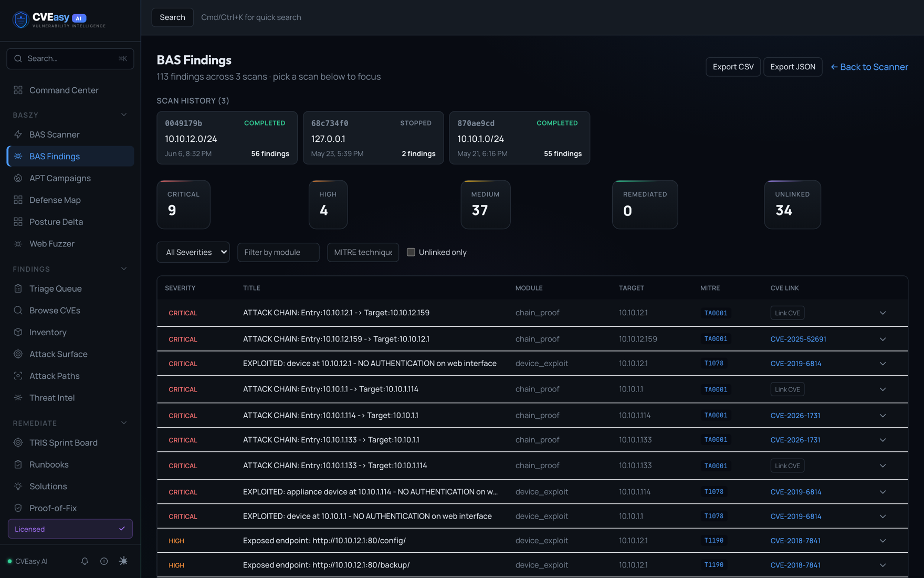Click the sidebar Search input
Screen dimensions: 924x578
click(x=70, y=58)
